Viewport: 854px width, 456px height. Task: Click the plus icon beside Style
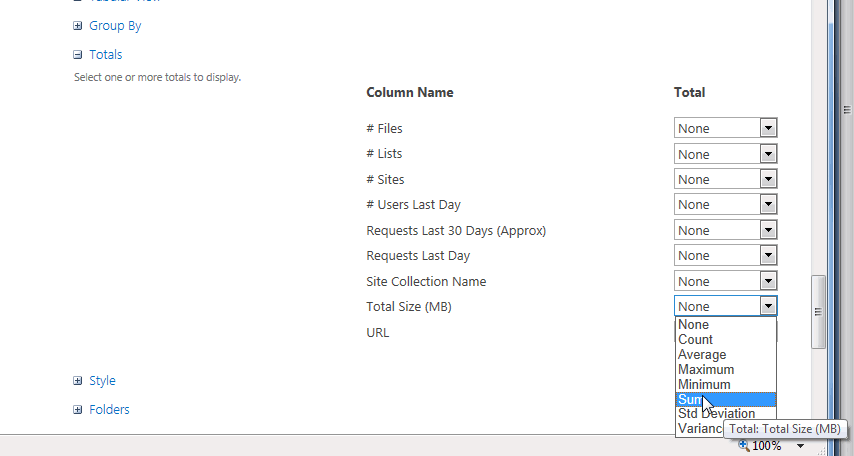(78, 381)
